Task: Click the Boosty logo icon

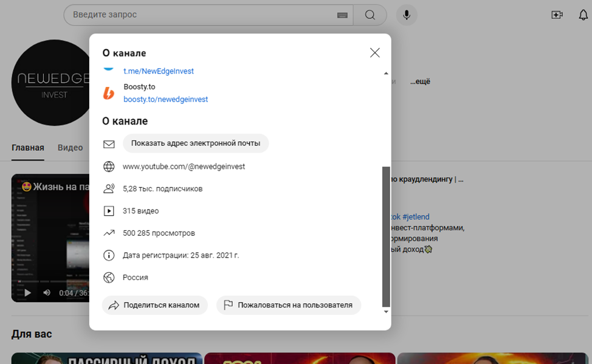Action: tap(109, 93)
